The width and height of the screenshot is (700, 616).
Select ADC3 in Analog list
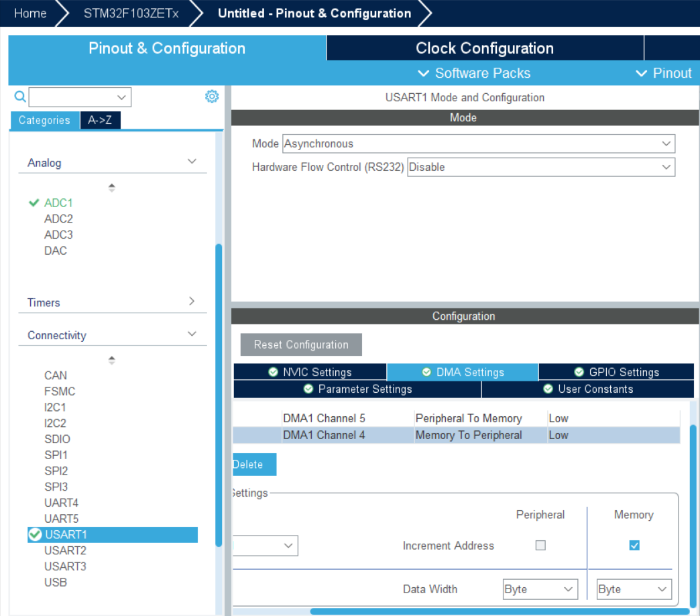58,235
